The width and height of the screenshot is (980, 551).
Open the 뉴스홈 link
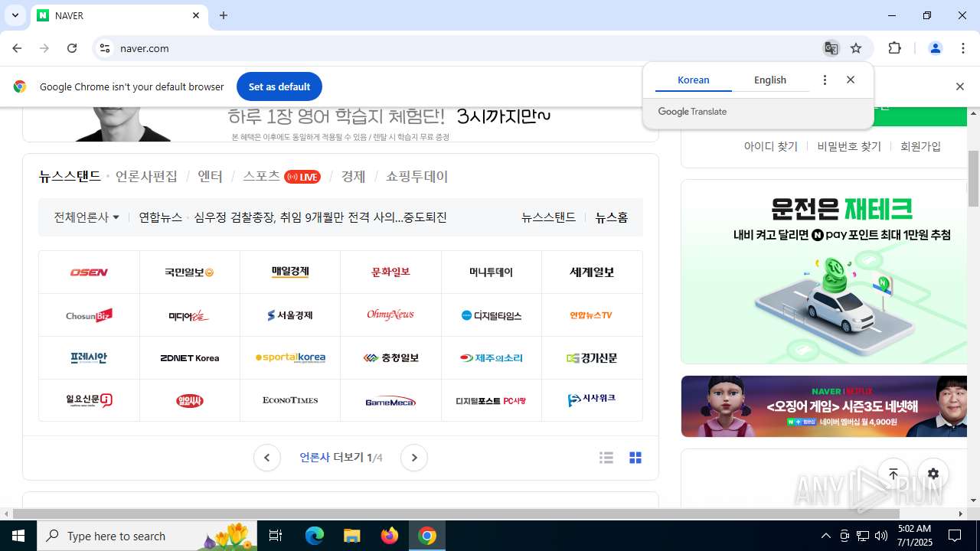[x=612, y=217]
